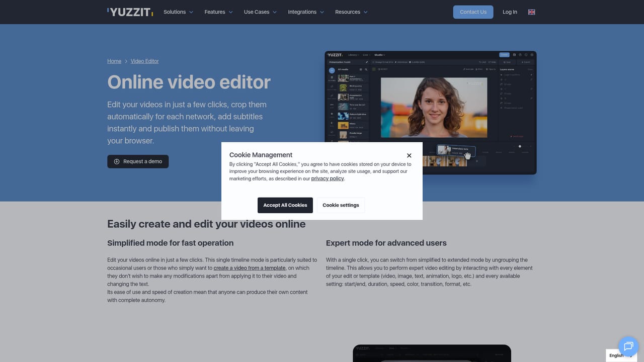Image resolution: width=644 pixels, height=362 pixels.
Task: Click the Log In link
Action: (510, 12)
